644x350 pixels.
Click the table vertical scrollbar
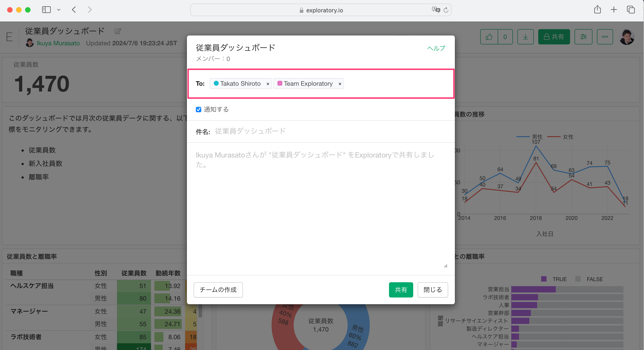coord(200,311)
